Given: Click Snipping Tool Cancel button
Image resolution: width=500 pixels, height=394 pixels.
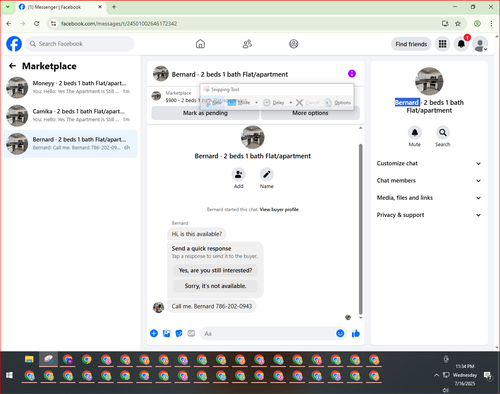Looking at the screenshot, I should click(x=308, y=102).
